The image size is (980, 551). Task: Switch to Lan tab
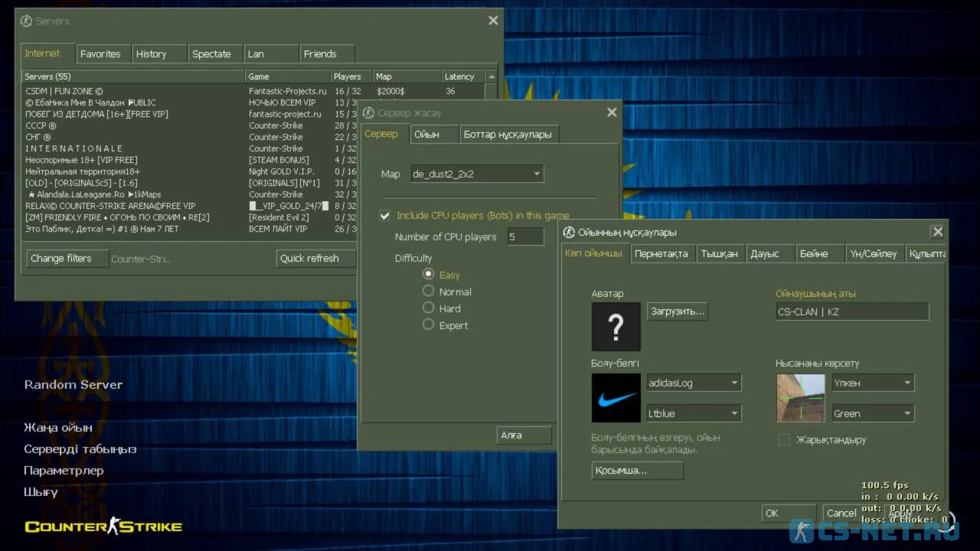point(271,54)
